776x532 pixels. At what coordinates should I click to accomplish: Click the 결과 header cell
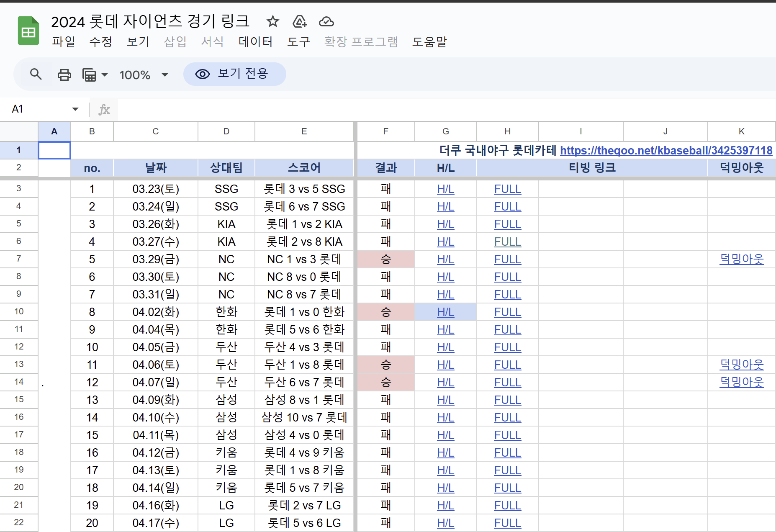385,168
